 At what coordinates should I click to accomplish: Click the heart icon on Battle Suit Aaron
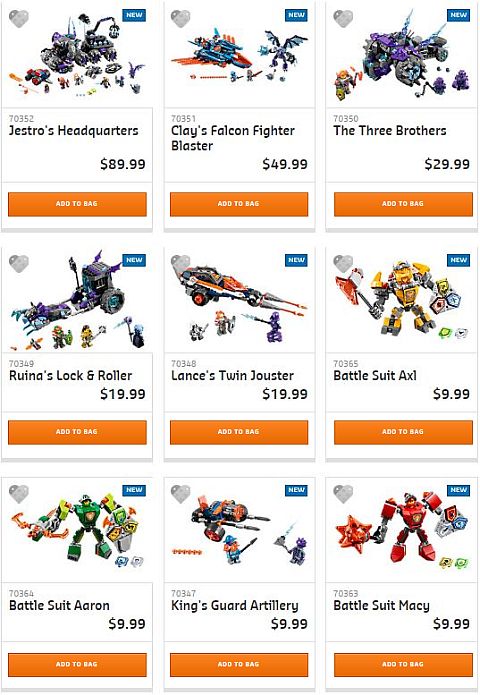tap(19, 494)
